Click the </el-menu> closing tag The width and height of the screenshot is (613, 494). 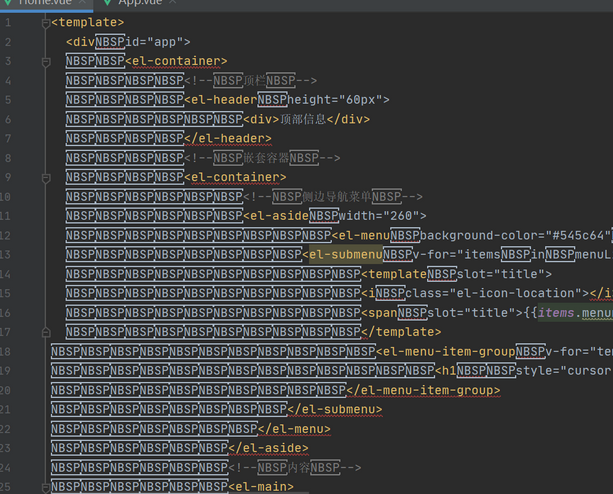(x=294, y=429)
